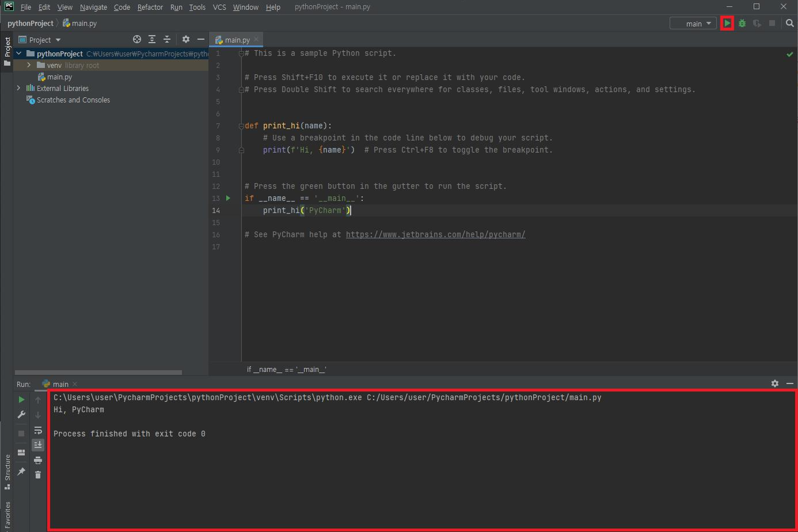Print the Run console output

38,460
